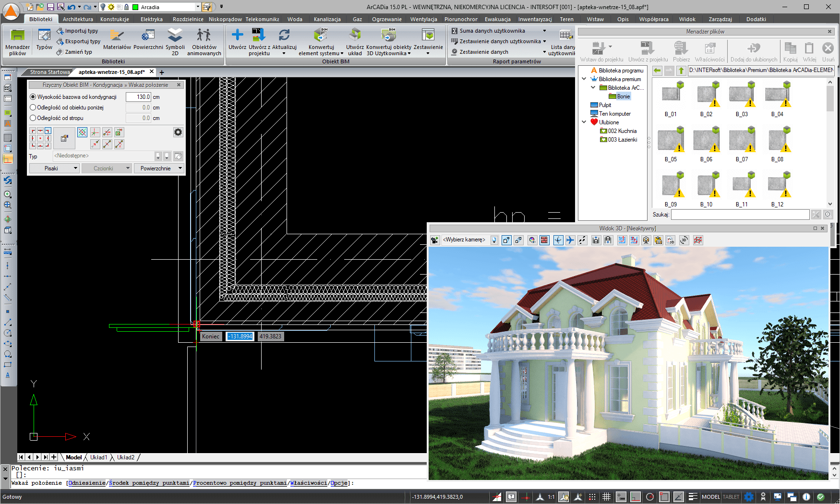Click the undo arrow in quick access toolbar
Image resolution: width=840 pixels, height=504 pixels.
71,7
